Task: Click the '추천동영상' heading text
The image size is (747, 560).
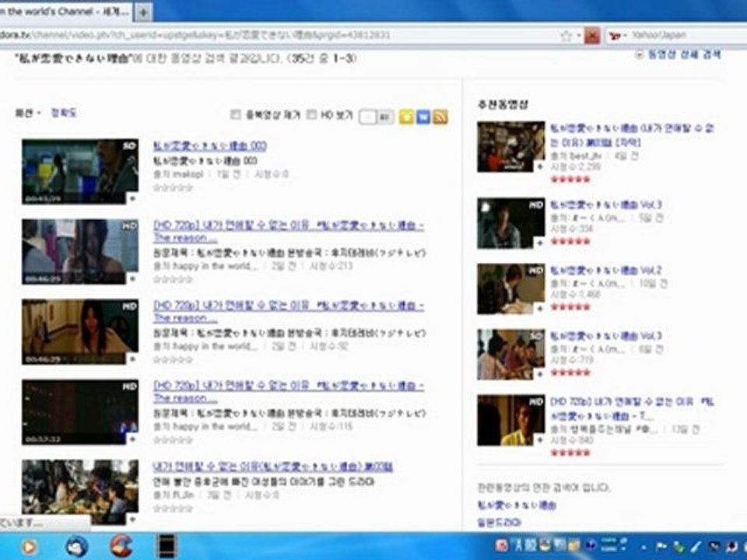Action: (x=503, y=104)
